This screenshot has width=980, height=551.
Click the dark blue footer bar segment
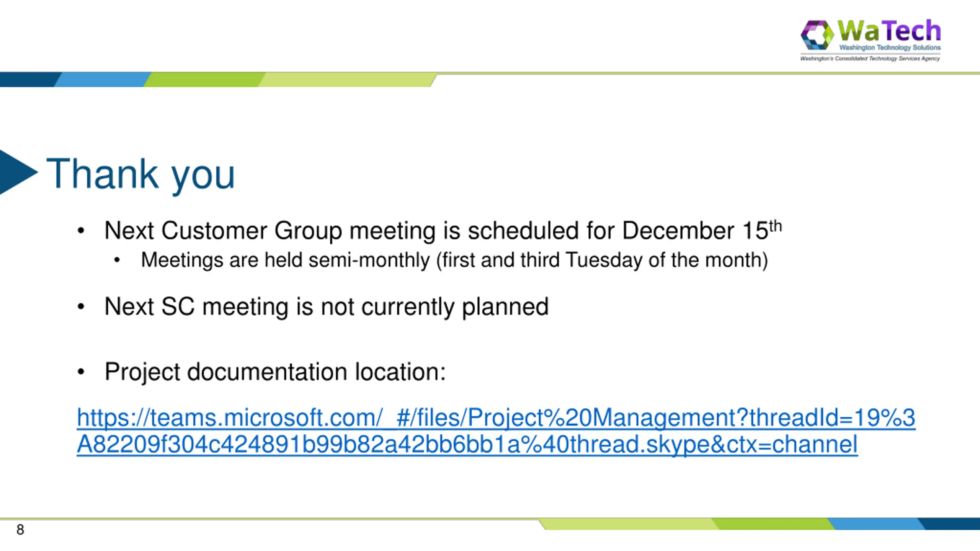(949, 524)
